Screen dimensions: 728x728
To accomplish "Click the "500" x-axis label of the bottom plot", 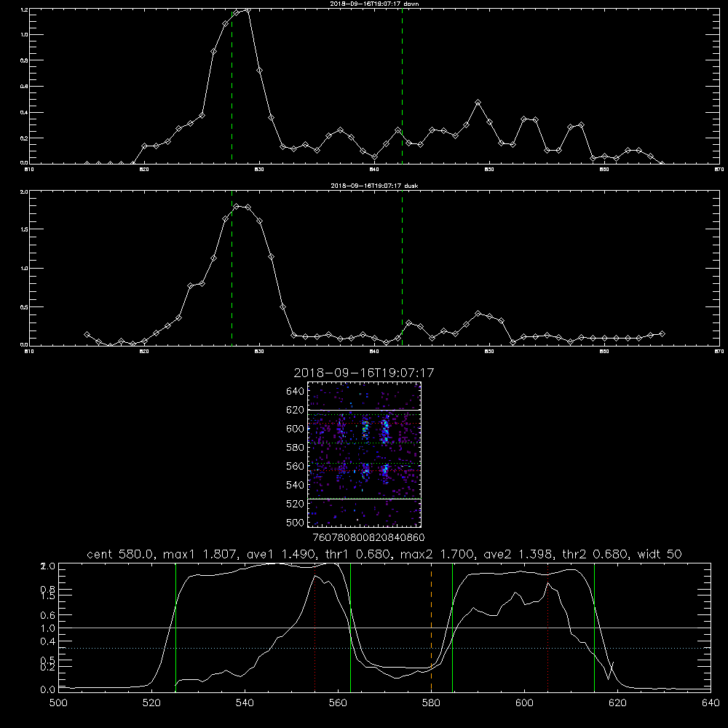I will 58,703.
